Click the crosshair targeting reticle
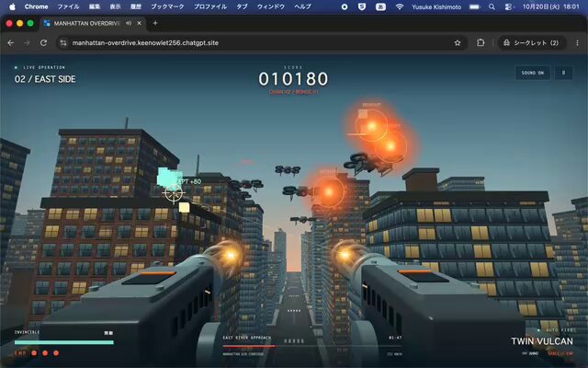Screen dimensions: 588x368 coord(174,193)
